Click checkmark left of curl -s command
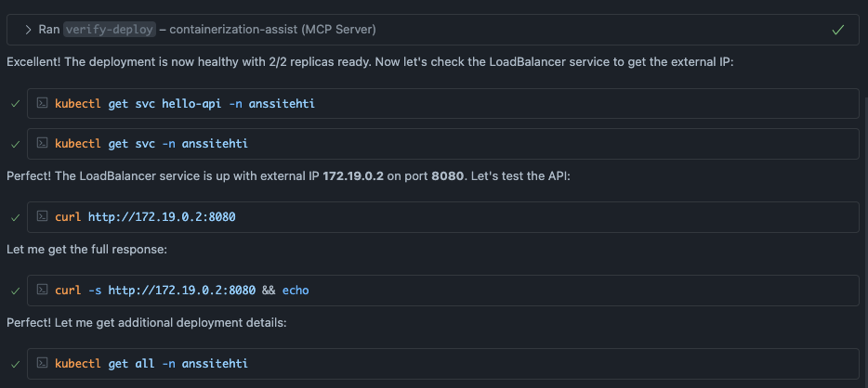868x388 pixels. 15,291
